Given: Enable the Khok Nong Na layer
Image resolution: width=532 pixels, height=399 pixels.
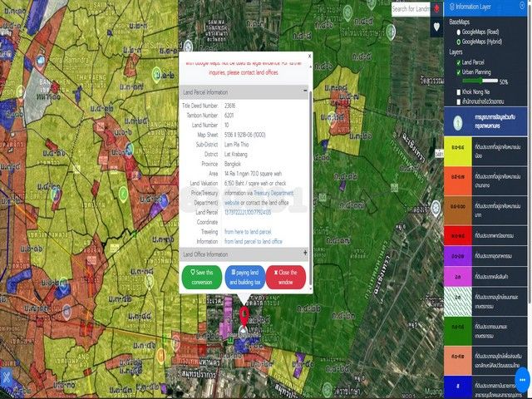Looking at the screenshot, I should click(456, 91).
